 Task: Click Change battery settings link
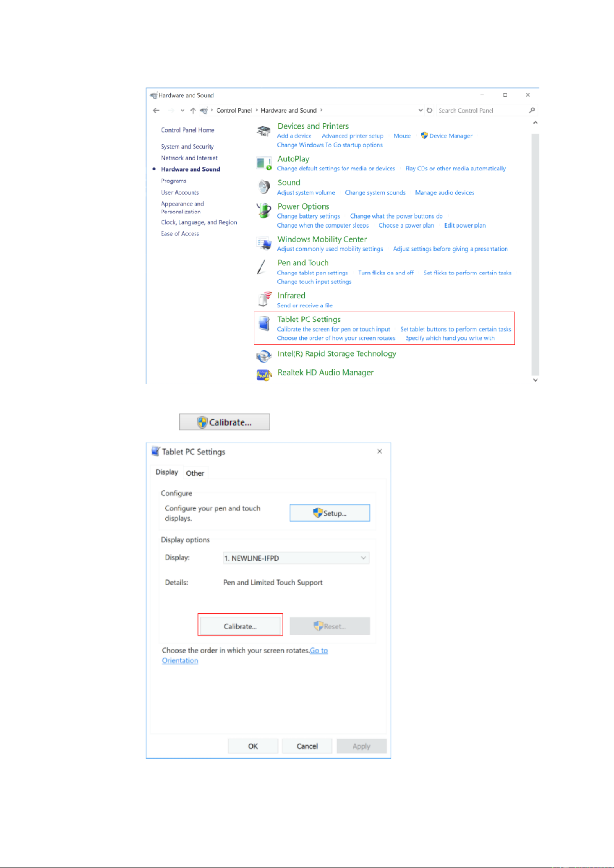click(308, 216)
